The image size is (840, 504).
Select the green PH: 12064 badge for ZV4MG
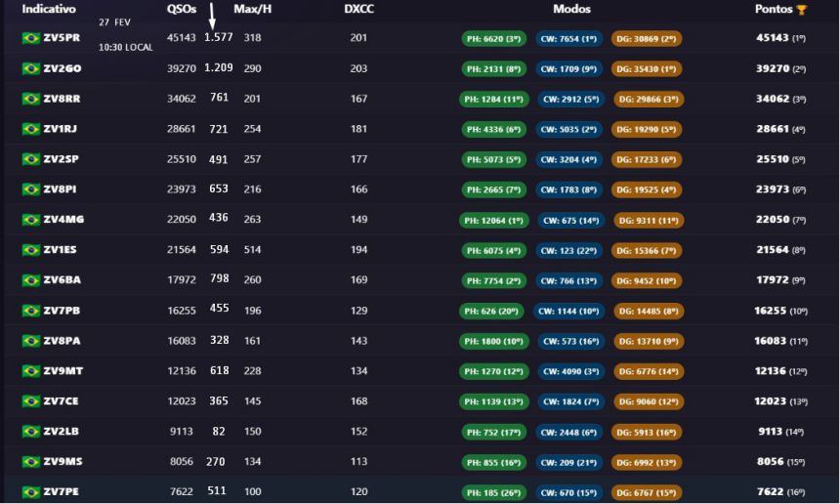[494, 221]
